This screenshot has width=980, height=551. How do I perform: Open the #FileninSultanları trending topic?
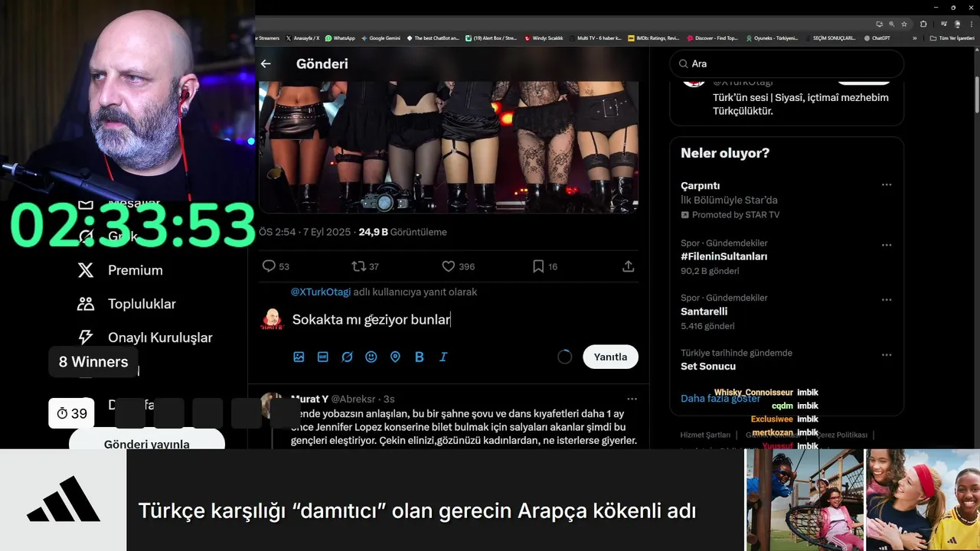coord(724,256)
